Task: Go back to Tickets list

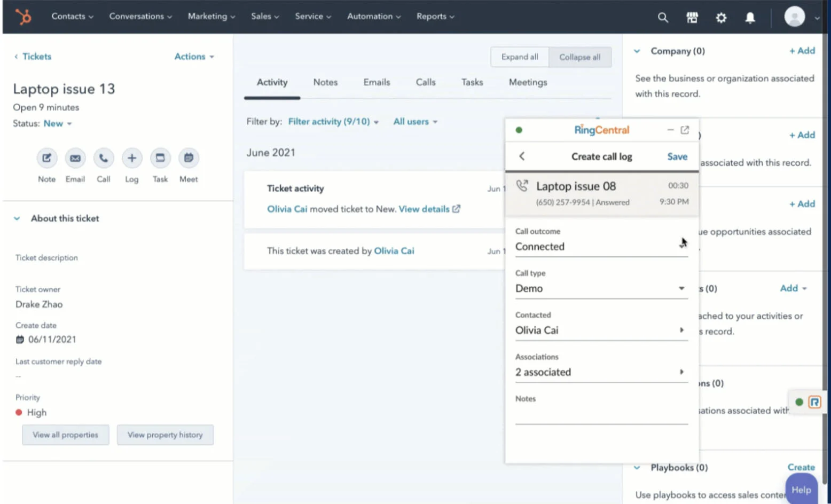Action: (x=33, y=56)
